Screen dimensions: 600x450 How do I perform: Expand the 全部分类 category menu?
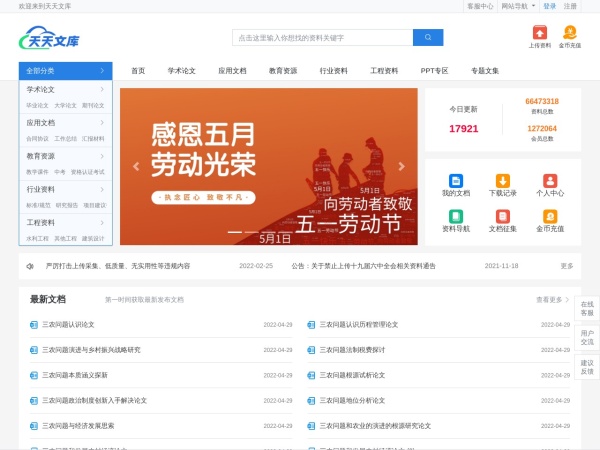[66, 71]
